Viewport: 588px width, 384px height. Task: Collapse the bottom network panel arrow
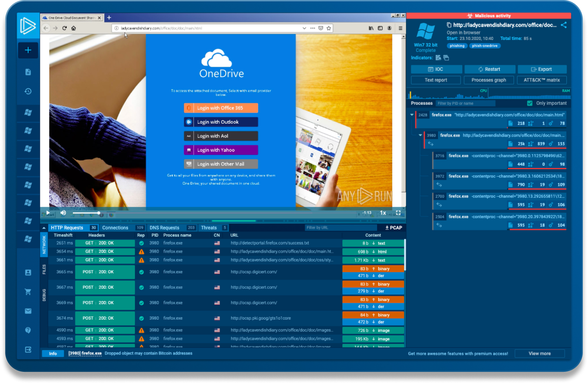(44, 228)
